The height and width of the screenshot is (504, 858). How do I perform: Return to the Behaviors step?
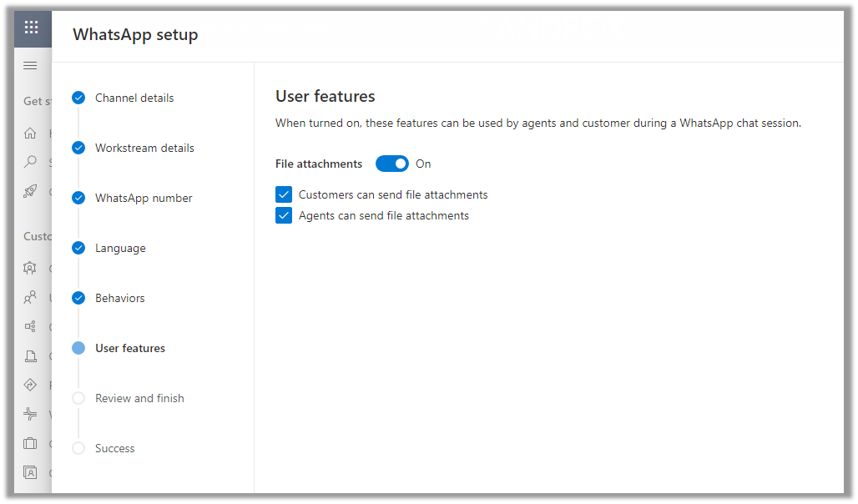[119, 298]
